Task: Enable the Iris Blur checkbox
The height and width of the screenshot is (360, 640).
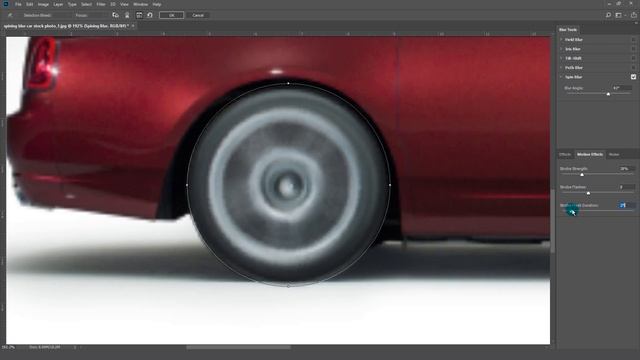Action: 633,49
